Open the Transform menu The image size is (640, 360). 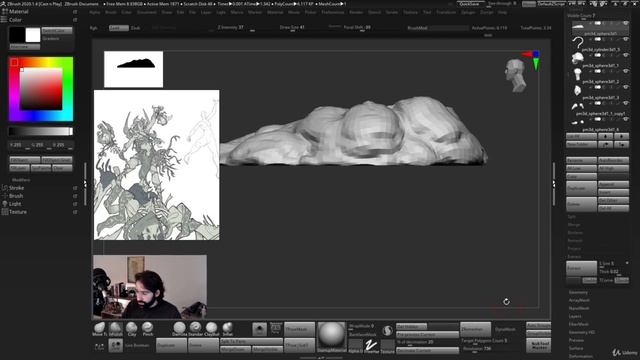pos(446,12)
